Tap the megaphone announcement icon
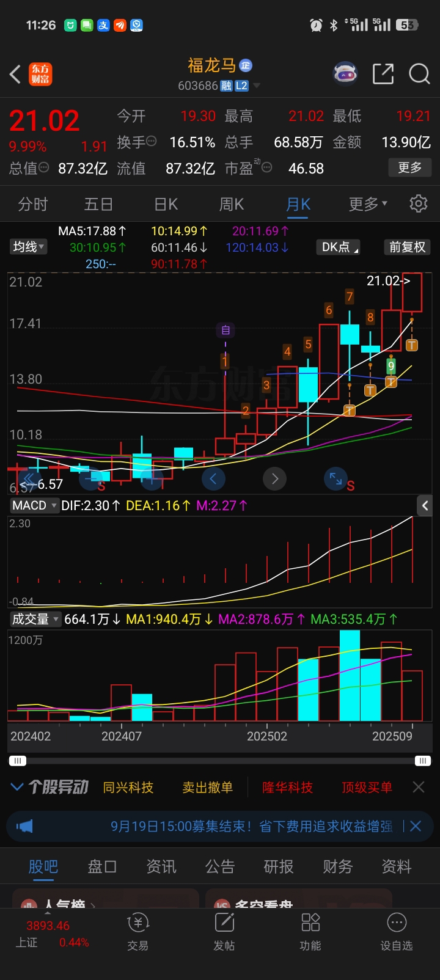Viewport: 440px width, 980px height. pos(24,827)
